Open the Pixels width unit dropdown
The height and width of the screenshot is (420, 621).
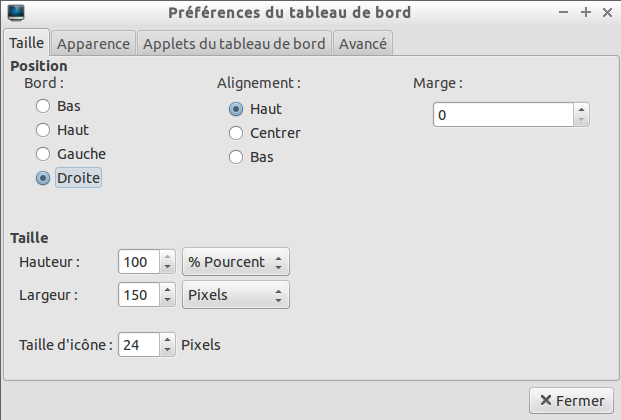(x=236, y=295)
